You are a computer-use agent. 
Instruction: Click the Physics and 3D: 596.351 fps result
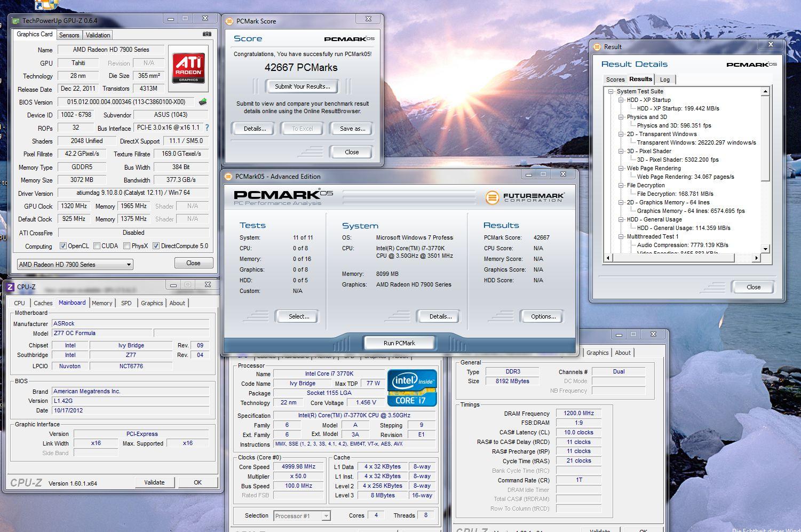tap(674, 125)
